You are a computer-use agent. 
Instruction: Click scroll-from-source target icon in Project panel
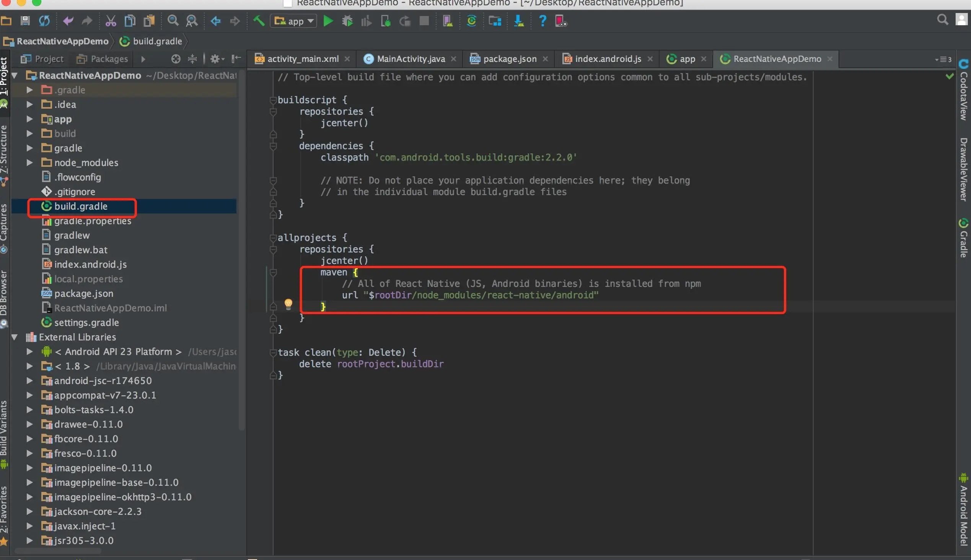click(176, 59)
